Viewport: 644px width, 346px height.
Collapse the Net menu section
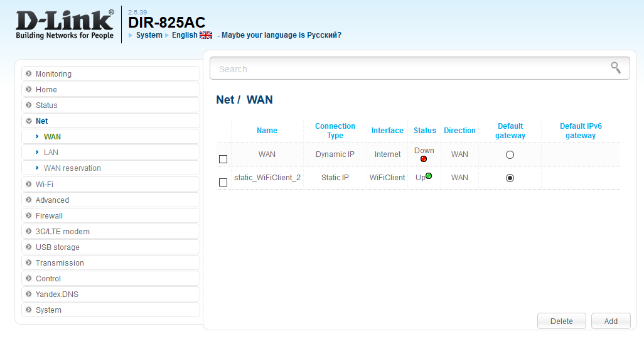point(41,121)
